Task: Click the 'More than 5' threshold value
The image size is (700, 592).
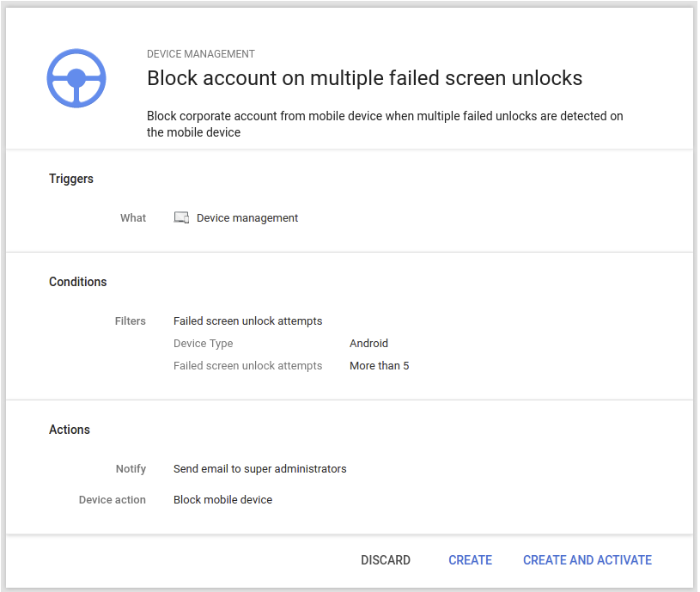Action: tap(379, 366)
